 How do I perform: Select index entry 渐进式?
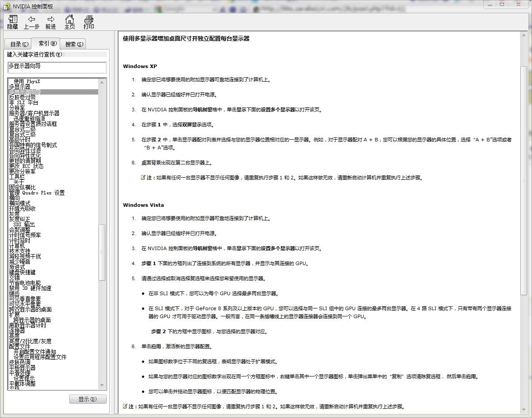pyautogui.click(x=17, y=267)
